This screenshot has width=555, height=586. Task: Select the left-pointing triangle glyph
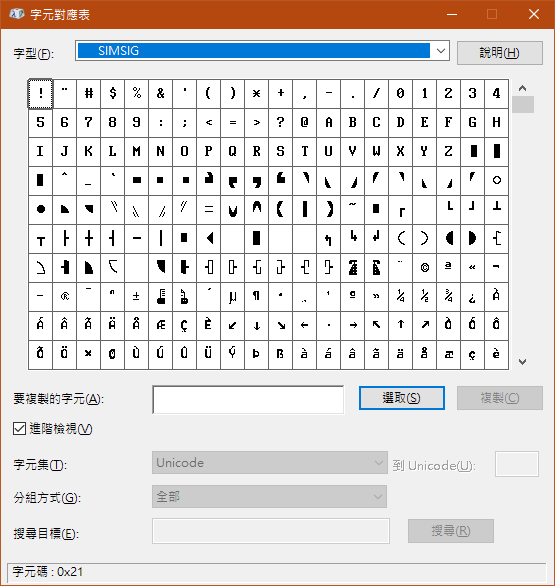pyautogui.click(x=209, y=238)
